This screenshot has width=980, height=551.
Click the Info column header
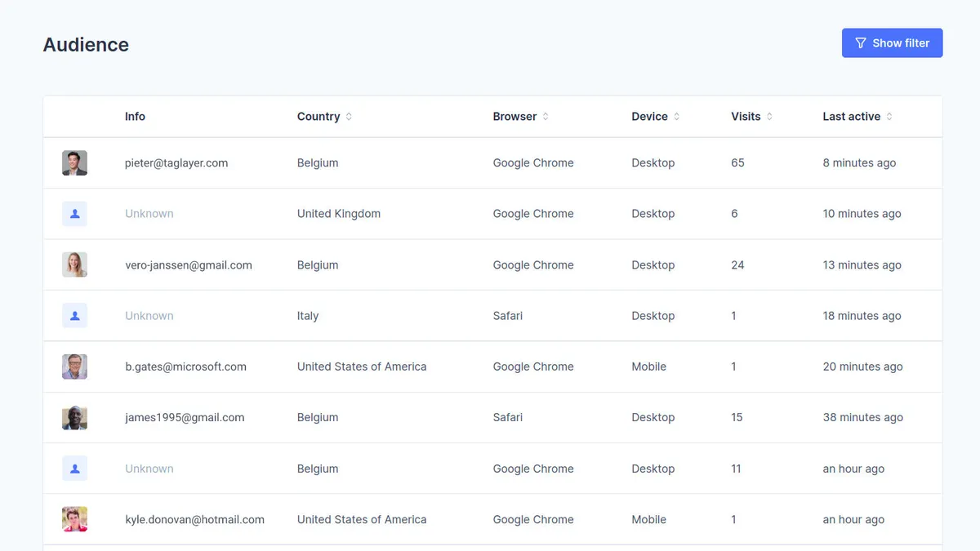pos(135,117)
